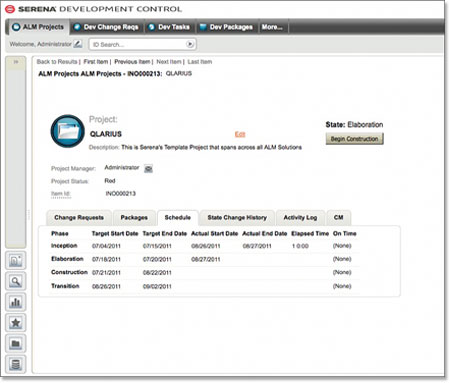Click the Item Id label

click(61, 194)
